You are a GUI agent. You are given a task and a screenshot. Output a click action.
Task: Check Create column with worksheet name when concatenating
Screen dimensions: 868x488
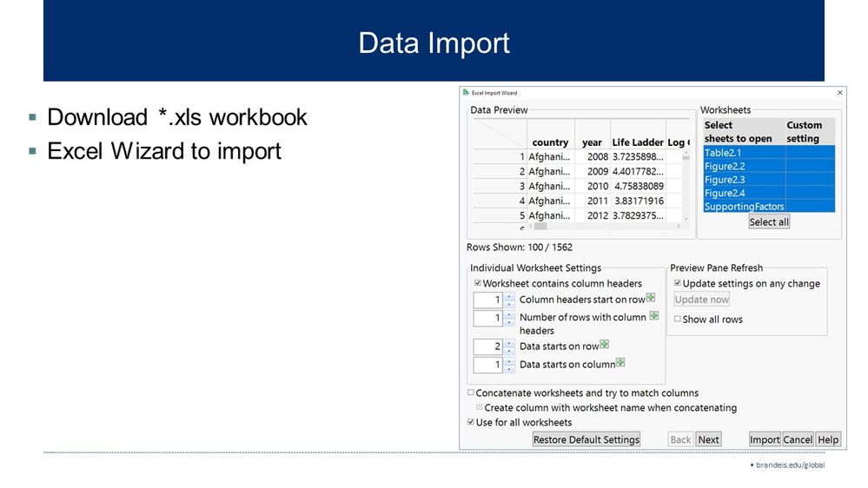point(480,407)
